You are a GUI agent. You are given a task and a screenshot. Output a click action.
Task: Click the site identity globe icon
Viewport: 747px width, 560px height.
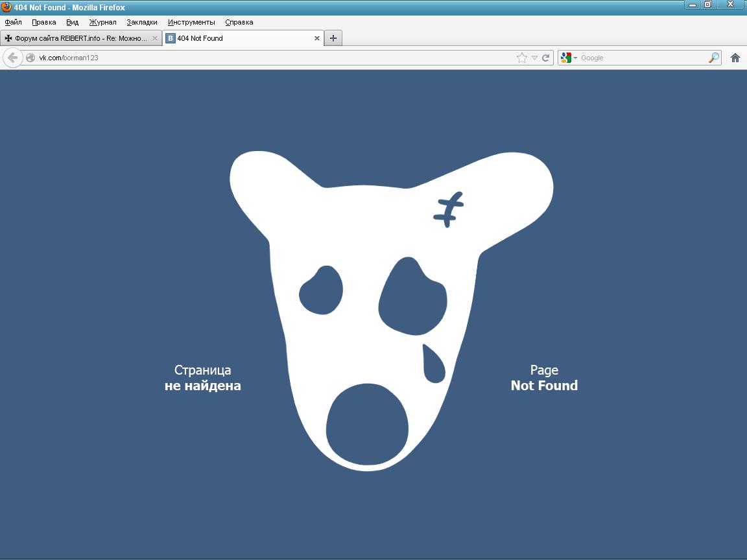point(30,58)
